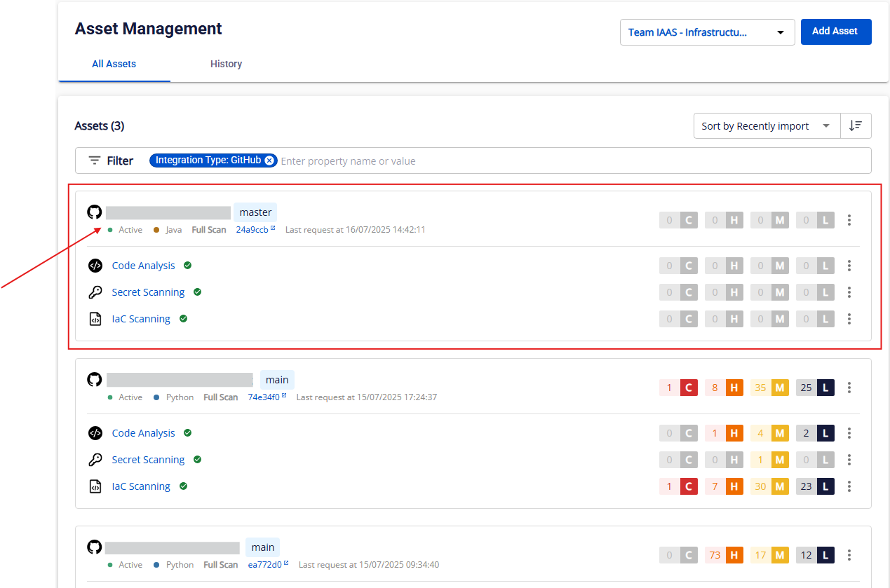Click the filter property name input field

point(561,161)
